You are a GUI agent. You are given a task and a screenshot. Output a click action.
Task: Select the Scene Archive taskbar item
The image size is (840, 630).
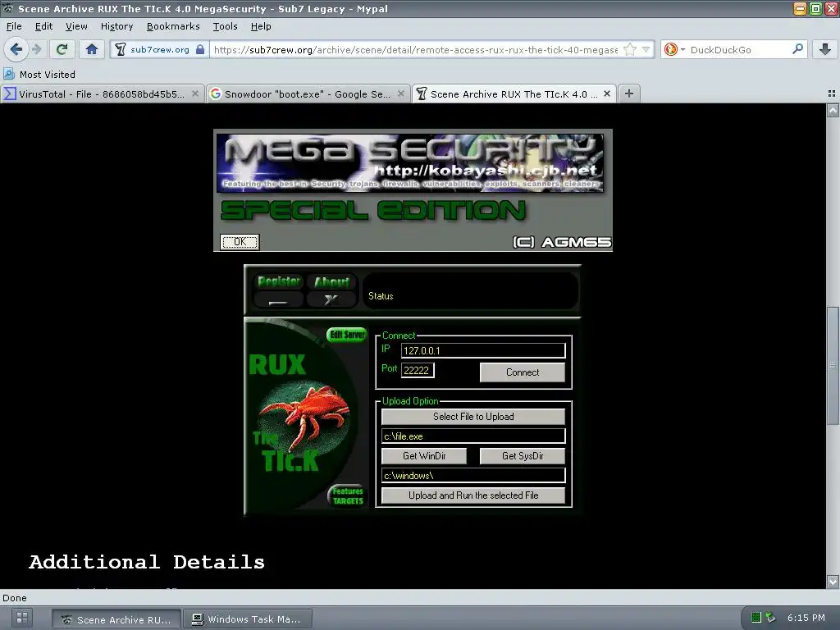116,619
